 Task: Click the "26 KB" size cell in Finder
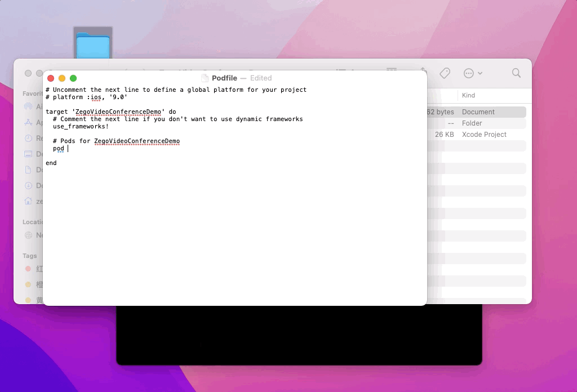444,135
